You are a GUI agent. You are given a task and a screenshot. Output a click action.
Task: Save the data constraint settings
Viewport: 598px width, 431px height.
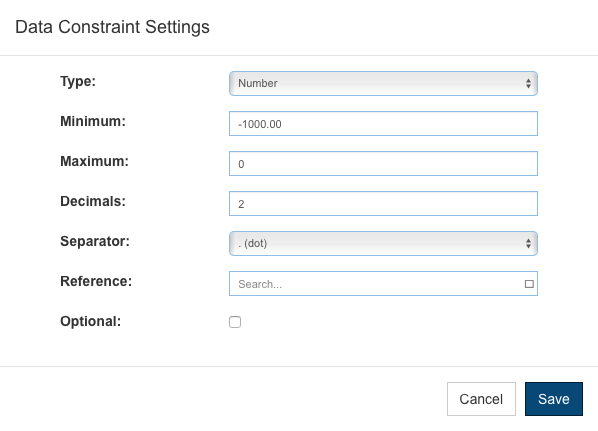(x=554, y=399)
